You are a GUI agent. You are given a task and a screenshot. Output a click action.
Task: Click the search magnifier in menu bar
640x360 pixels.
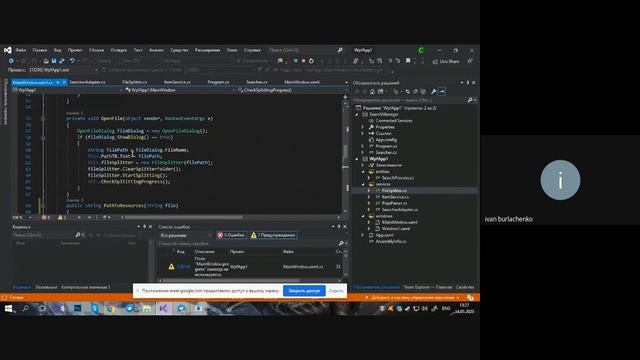[x=340, y=50]
